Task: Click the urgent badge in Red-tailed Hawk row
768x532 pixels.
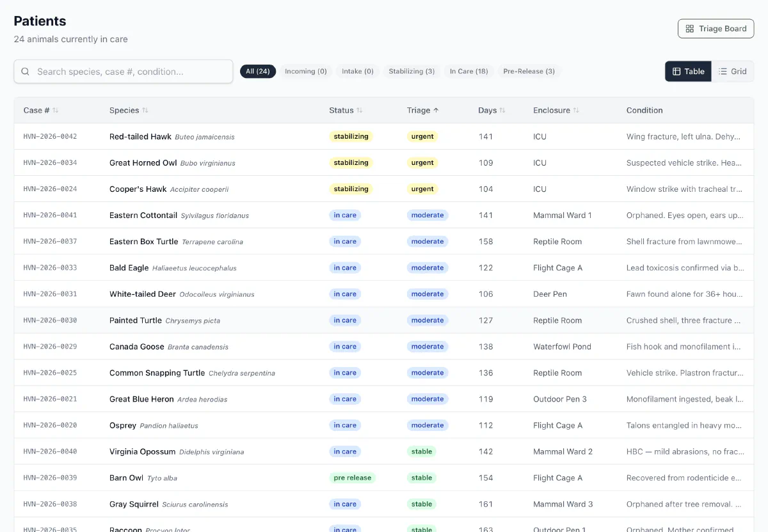Action: (x=422, y=137)
